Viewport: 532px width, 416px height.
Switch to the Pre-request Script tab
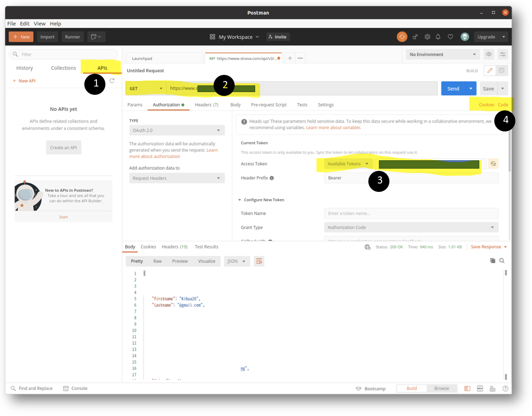coord(268,104)
